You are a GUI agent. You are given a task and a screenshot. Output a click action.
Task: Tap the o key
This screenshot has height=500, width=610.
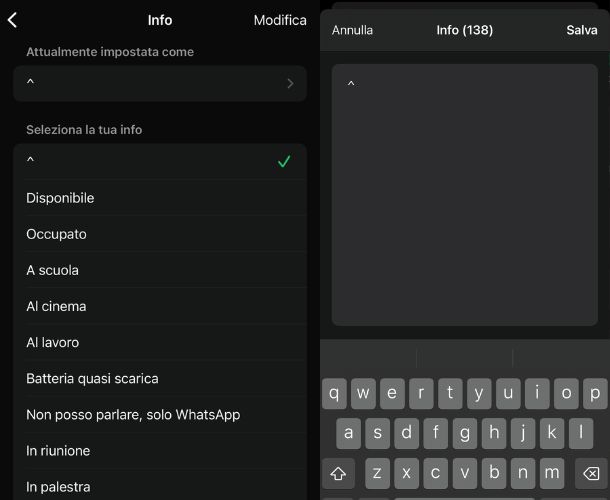566,393
